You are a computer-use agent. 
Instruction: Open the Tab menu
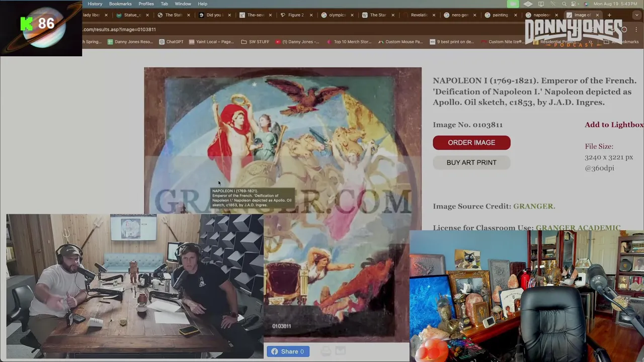point(164,4)
